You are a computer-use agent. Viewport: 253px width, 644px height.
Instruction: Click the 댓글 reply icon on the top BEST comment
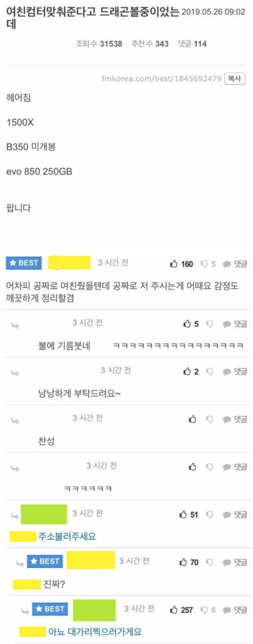[235, 264]
